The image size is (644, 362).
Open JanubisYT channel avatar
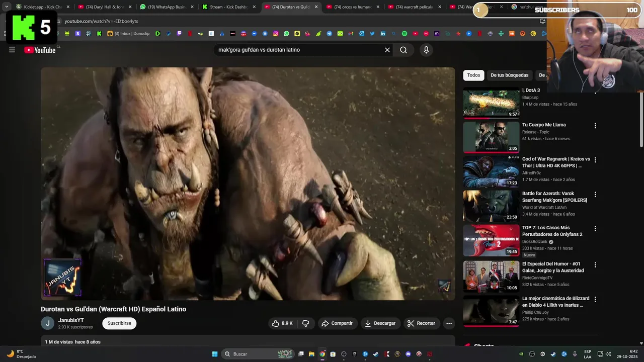pyautogui.click(x=47, y=323)
